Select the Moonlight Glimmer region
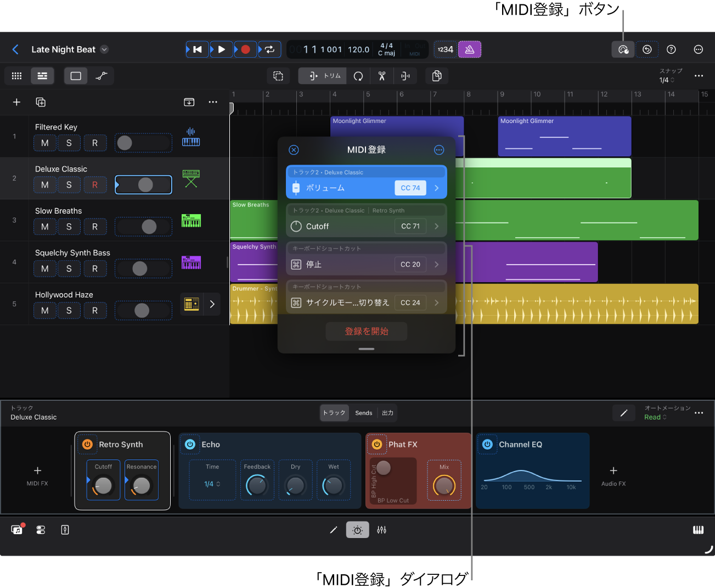 [564, 136]
